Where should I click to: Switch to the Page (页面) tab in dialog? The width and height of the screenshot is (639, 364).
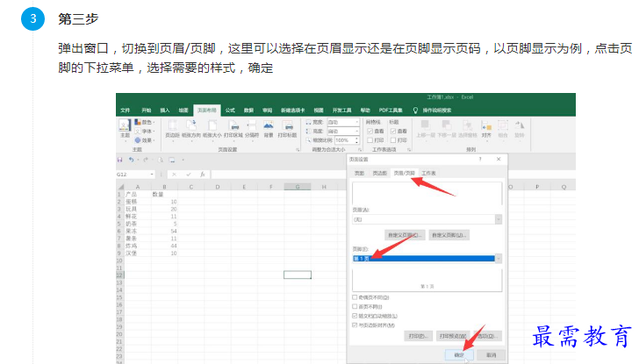click(359, 174)
